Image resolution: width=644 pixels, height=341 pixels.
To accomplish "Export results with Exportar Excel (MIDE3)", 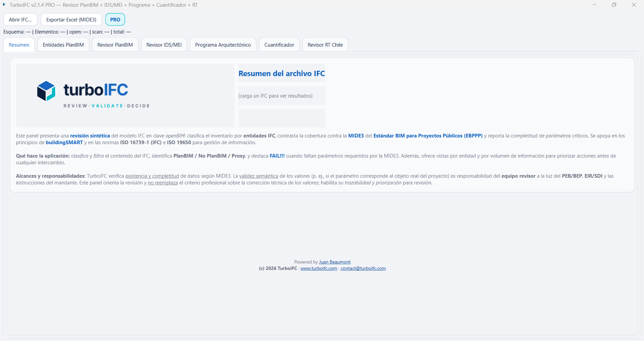I will coord(71,19).
